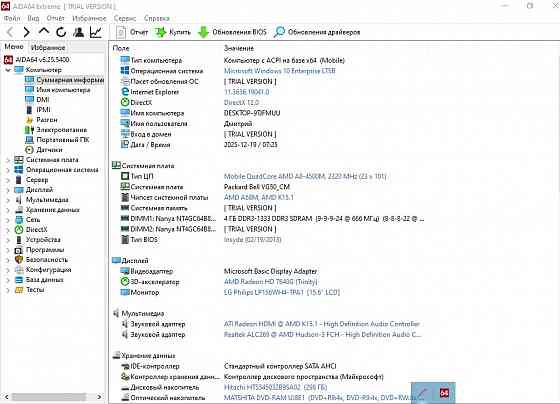560x404 pixels.
Task: Open the DirectX 12.0 link
Action: tap(241, 103)
